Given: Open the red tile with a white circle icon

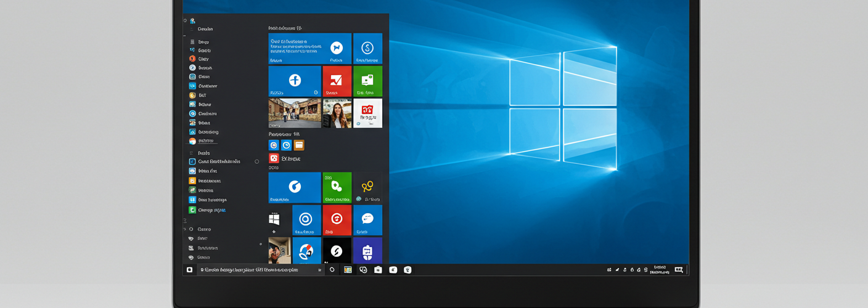Looking at the screenshot, I should click(337, 220).
